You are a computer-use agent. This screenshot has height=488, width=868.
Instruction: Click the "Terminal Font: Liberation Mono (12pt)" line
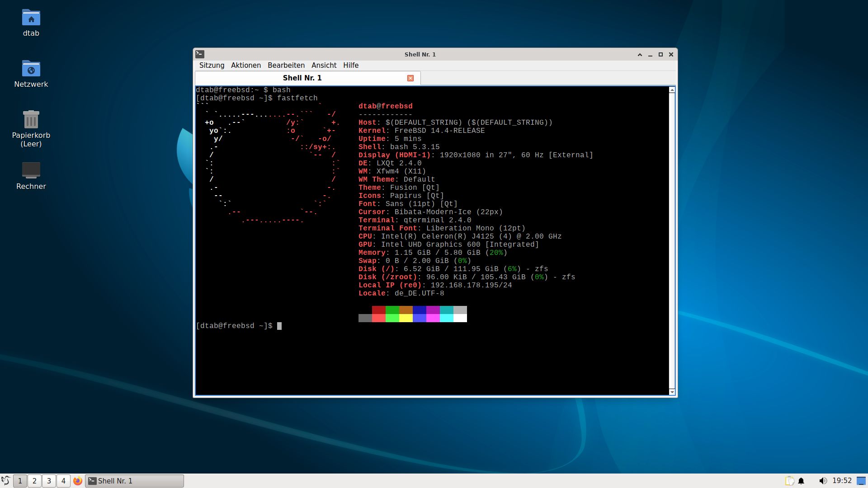click(442, 228)
